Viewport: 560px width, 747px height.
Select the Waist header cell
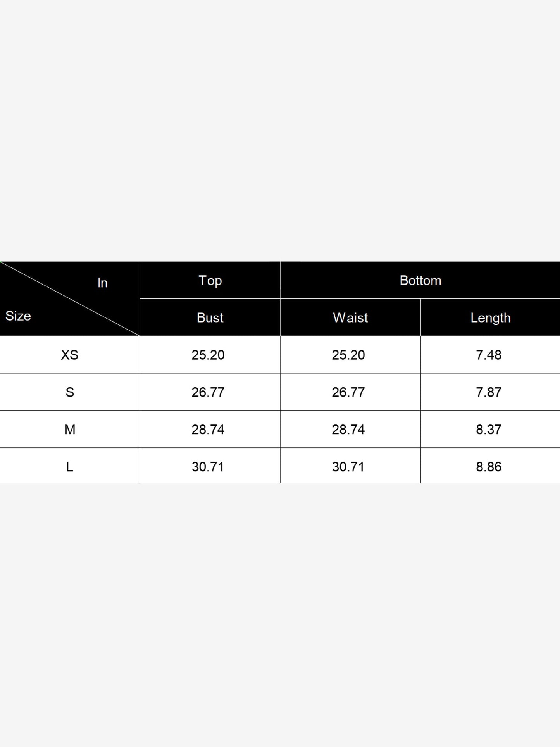pos(350,317)
